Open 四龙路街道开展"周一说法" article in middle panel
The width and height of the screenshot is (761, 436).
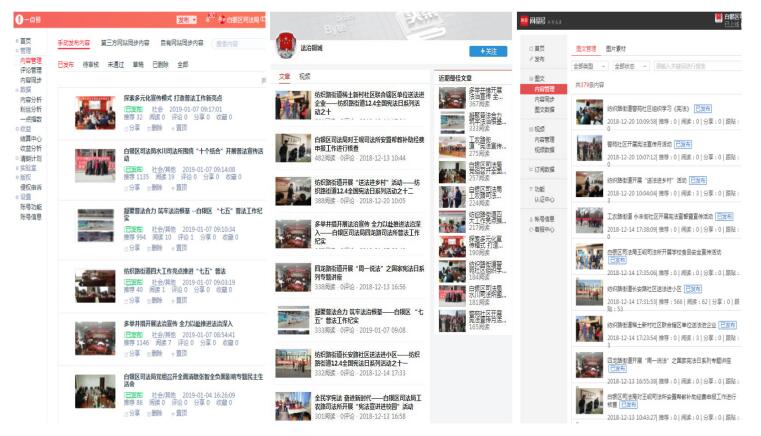(369, 272)
